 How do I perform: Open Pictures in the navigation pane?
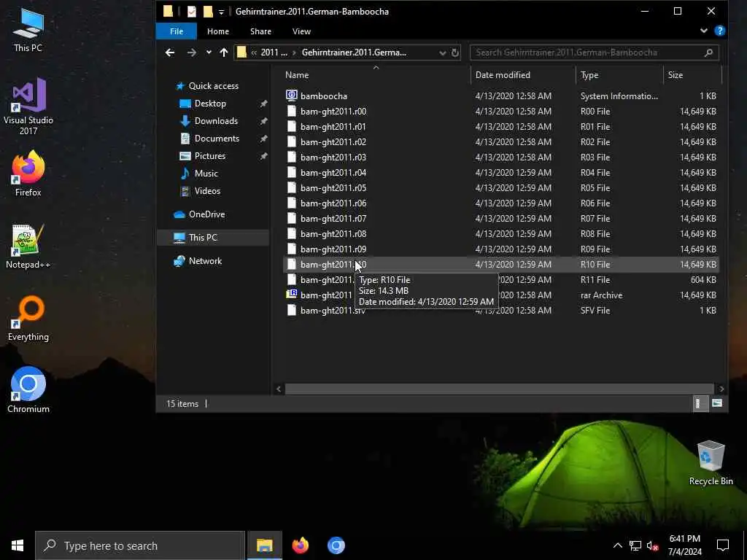209,156
